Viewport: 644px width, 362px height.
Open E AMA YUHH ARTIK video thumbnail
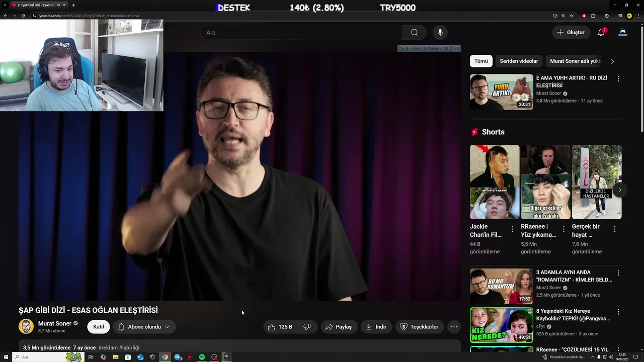pos(501,92)
